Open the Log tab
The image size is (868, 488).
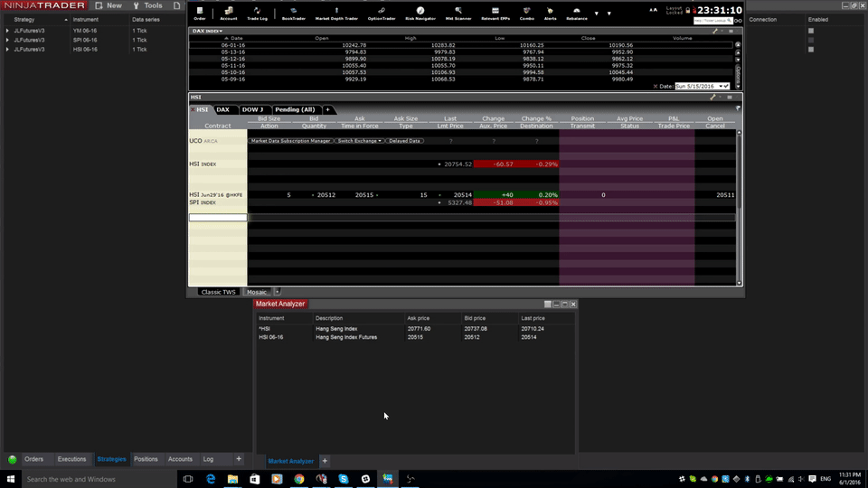tap(208, 459)
